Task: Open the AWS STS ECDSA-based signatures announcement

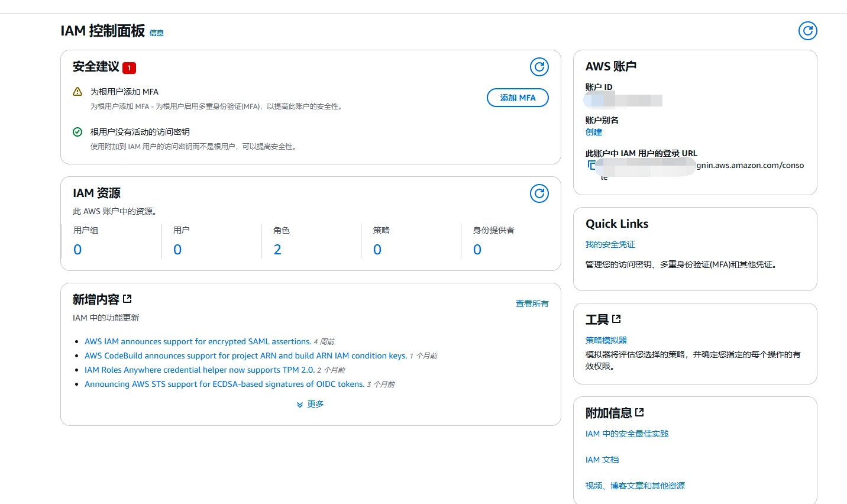Action: point(225,384)
